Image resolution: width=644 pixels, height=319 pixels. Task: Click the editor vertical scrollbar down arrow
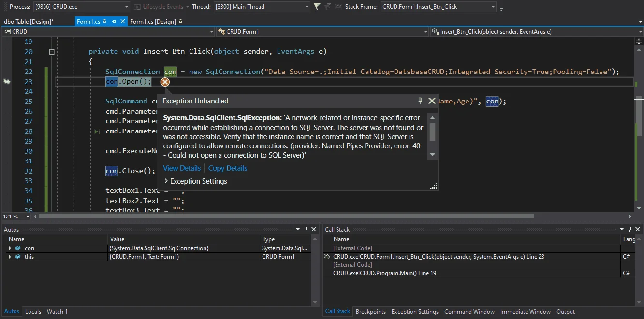pyautogui.click(x=639, y=208)
